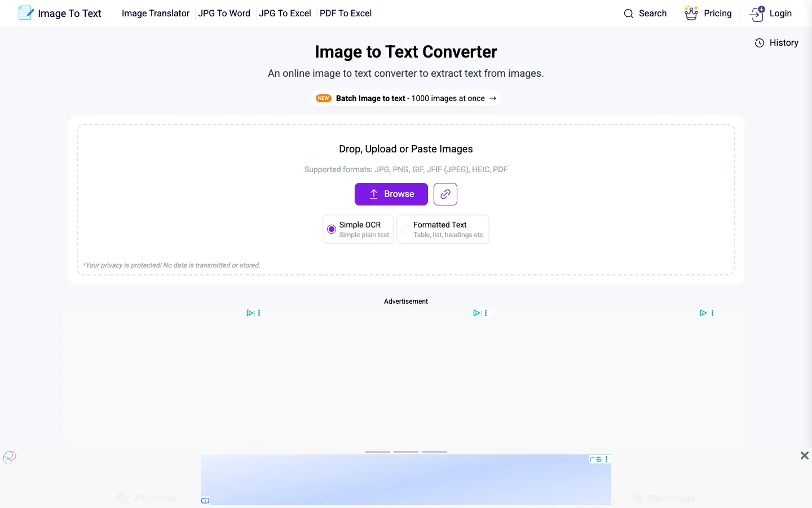Select the Formatted Text radio option
This screenshot has height=508, width=812.
click(x=405, y=229)
